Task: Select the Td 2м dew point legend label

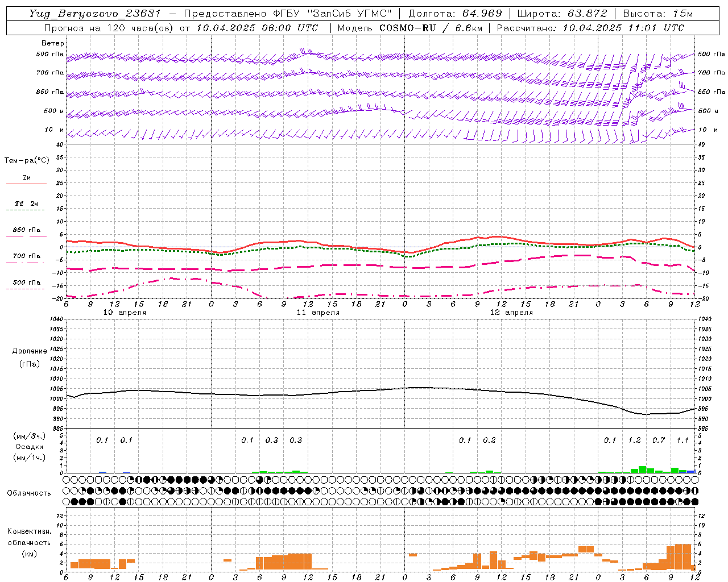Action: coord(27,203)
